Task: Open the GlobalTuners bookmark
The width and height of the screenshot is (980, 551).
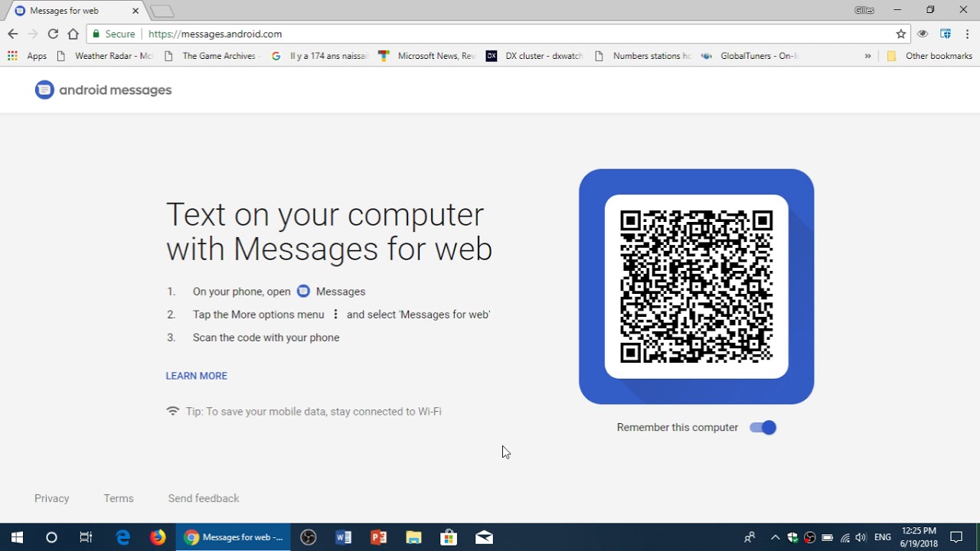Action: (750, 56)
